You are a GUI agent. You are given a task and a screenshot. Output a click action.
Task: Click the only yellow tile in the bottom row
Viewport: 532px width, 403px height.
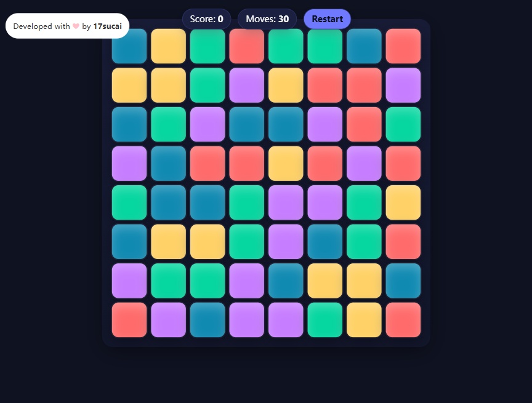click(364, 320)
